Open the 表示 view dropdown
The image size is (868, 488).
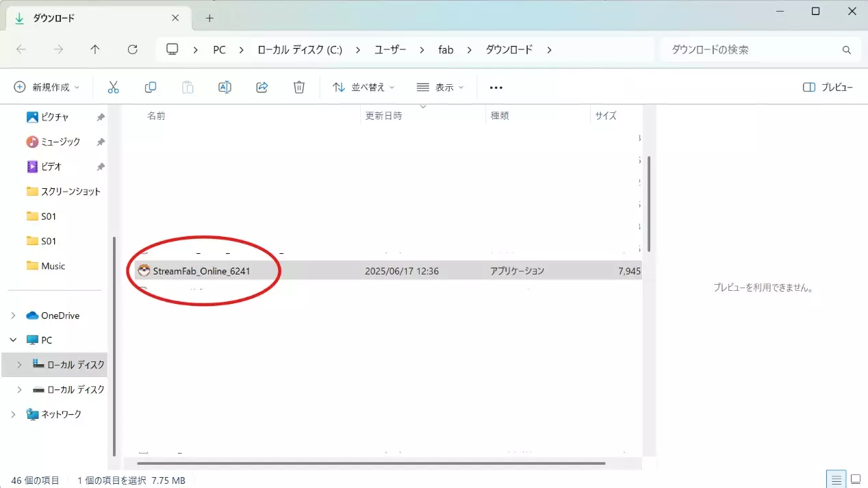pos(440,88)
